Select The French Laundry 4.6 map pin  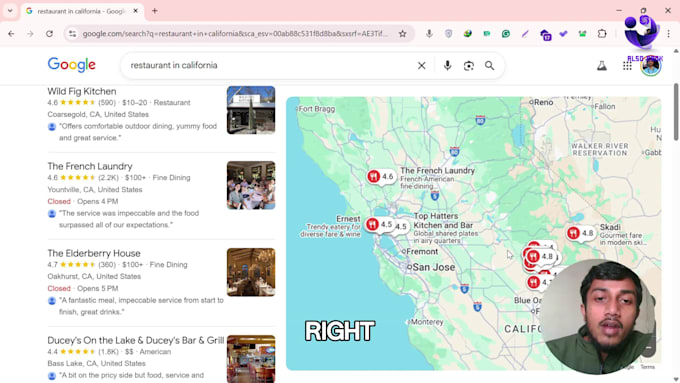tap(381, 177)
